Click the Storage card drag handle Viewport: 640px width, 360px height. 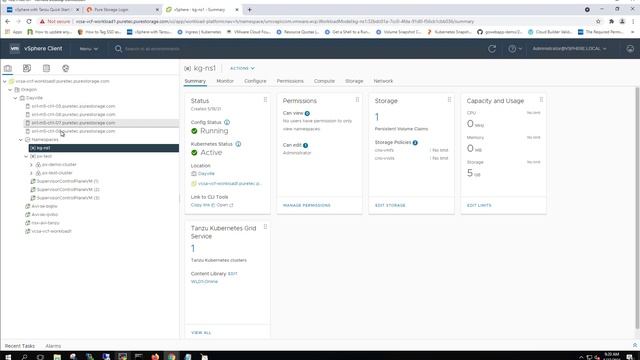(449, 100)
